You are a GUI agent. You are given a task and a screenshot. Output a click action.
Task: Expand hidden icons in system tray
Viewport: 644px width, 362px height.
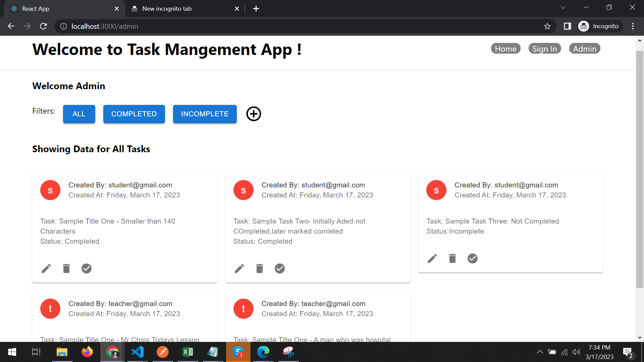click(x=540, y=352)
